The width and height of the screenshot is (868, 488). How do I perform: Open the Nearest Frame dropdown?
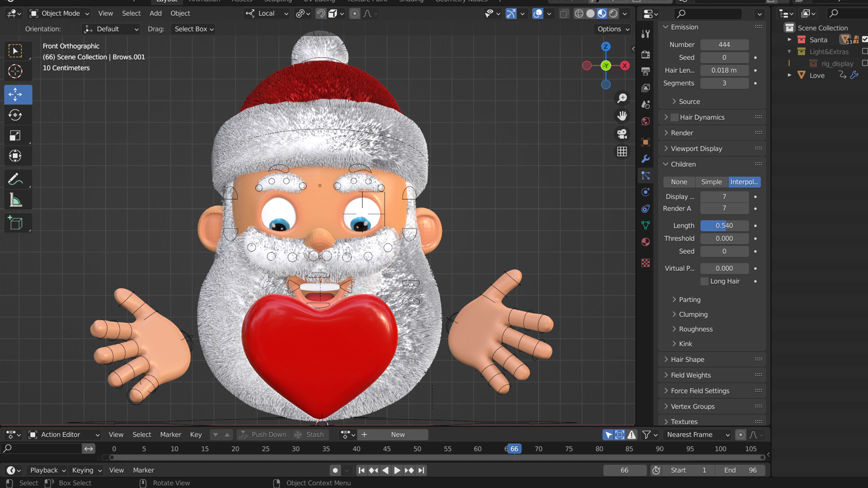click(x=697, y=434)
